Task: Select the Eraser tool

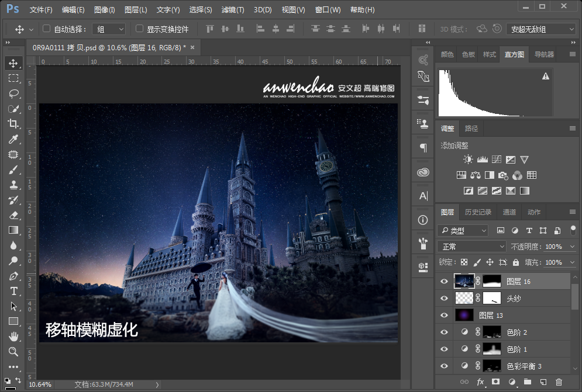Action: pyautogui.click(x=13, y=215)
